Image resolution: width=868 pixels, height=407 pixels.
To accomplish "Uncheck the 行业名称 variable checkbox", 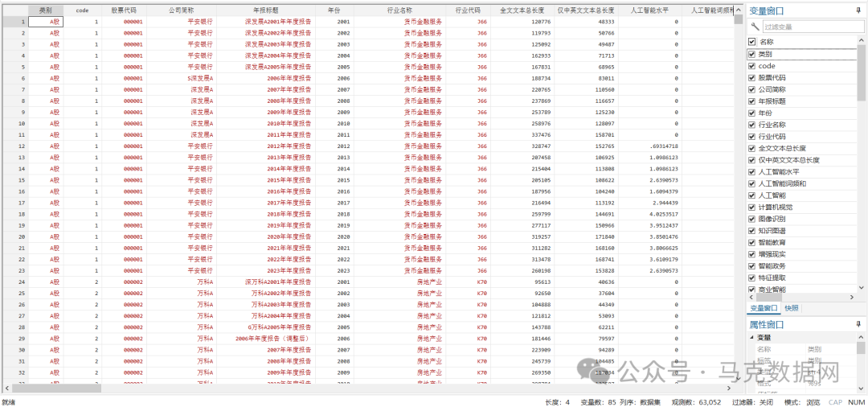I will [x=751, y=125].
